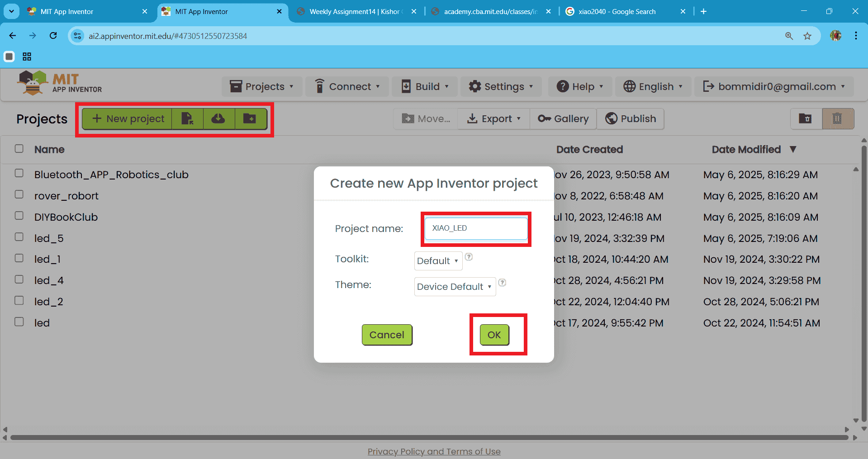Screen dimensions: 868x459
Task: Close the Weekly Assignment14 tab
Action: pyautogui.click(x=414, y=11)
